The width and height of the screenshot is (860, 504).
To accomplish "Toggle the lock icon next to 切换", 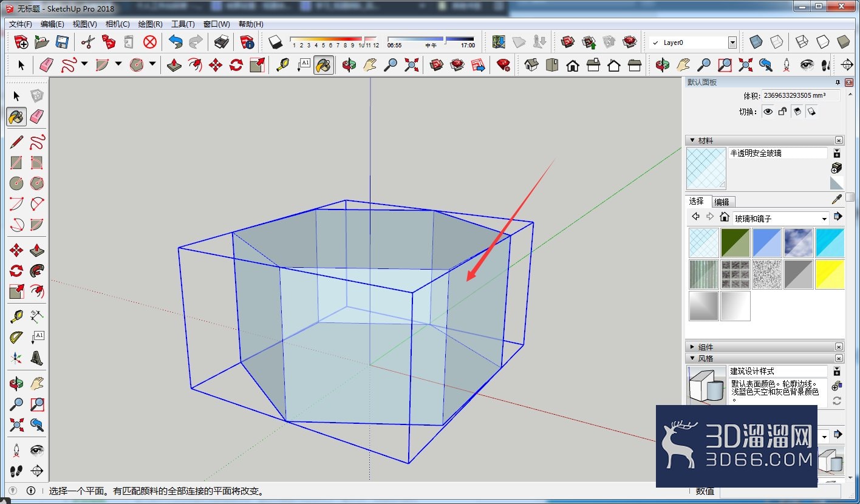I will [x=782, y=112].
